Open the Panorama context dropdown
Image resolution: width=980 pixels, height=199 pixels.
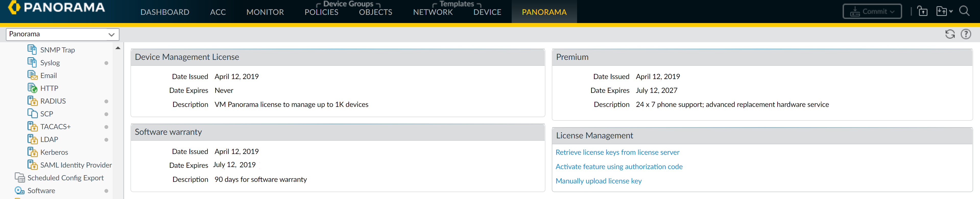62,34
